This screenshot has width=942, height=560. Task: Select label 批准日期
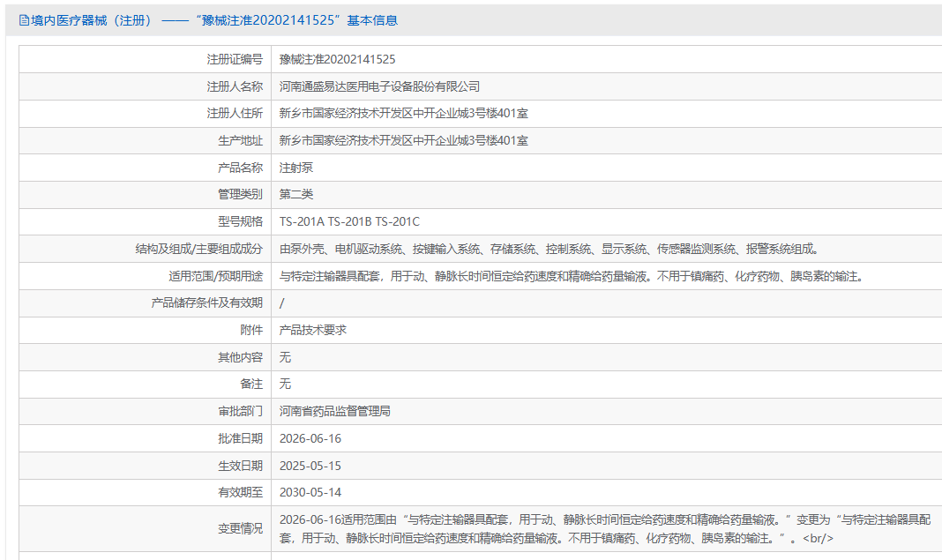click(240, 438)
